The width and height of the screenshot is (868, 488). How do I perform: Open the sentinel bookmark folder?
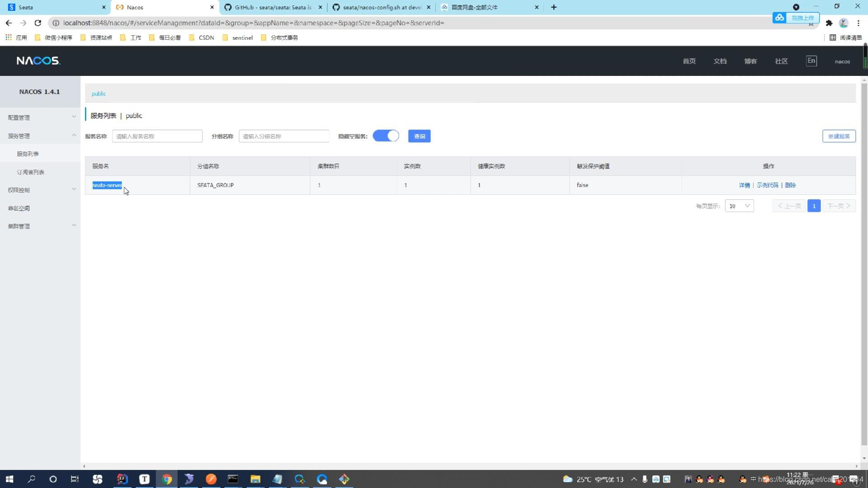[x=238, y=38]
